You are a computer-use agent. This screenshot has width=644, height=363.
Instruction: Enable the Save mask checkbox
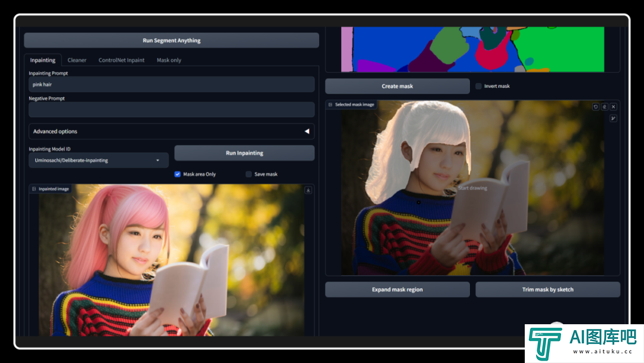(249, 174)
